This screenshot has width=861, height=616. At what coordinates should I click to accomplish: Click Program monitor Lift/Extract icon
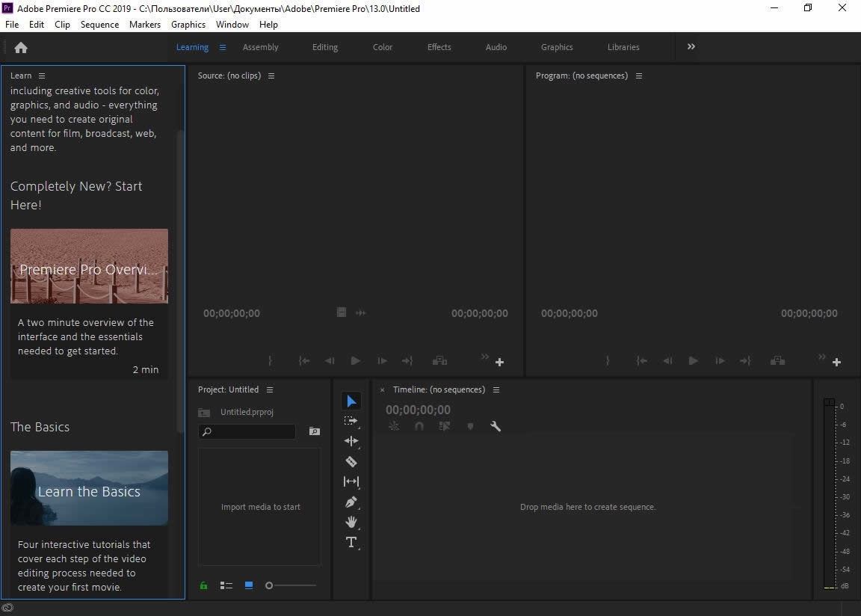pyautogui.click(x=777, y=361)
